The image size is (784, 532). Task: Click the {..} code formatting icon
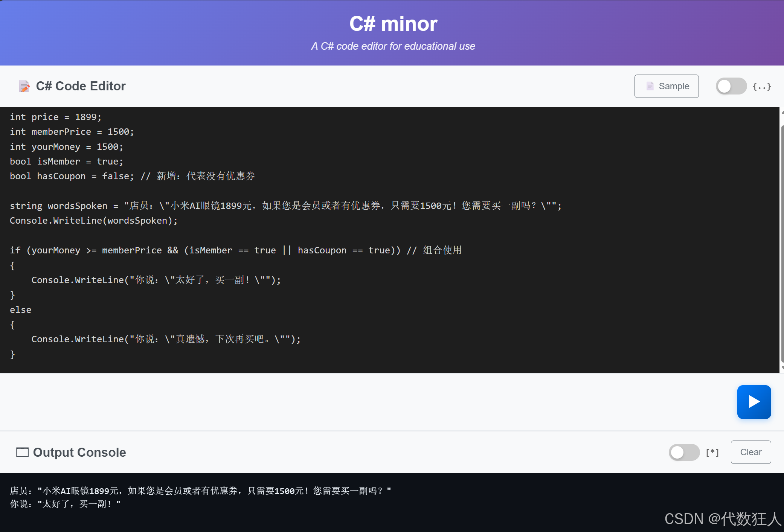[762, 86]
